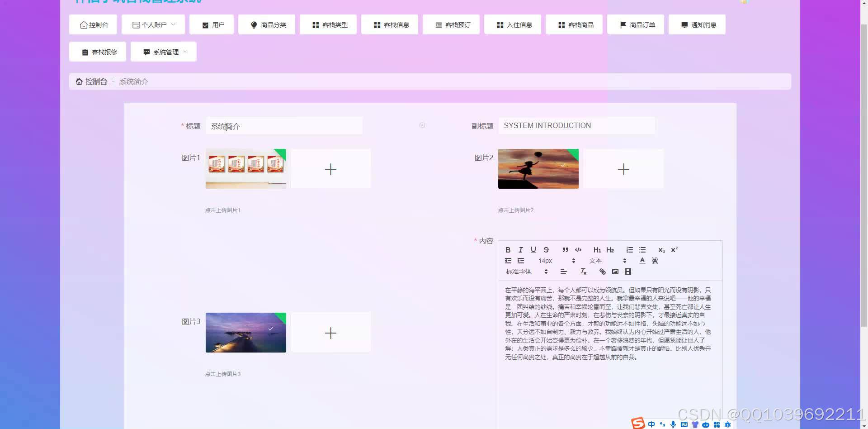This screenshot has width=868, height=429.
Task: Apply H1 heading to the content
Action: tap(597, 249)
